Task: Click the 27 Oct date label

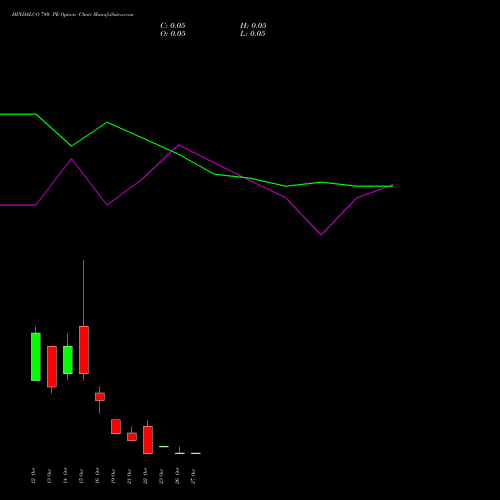Action: click(x=193, y=476)
